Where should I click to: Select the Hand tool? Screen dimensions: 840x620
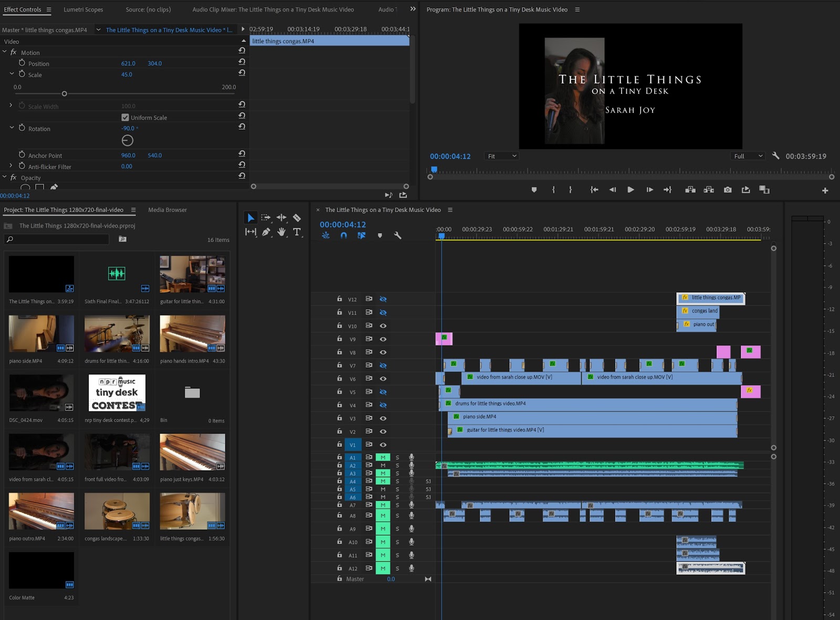(281, 232)
